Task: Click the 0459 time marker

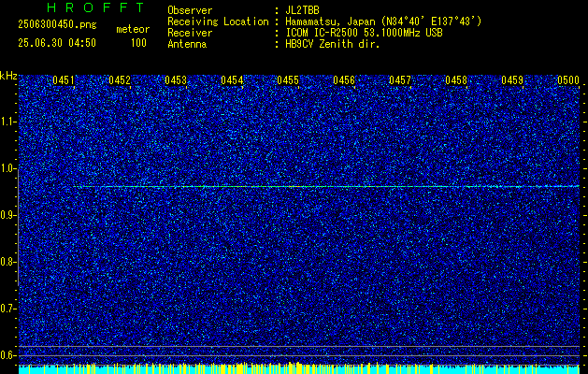Action: pyautogui.click(x=512, y=79)
